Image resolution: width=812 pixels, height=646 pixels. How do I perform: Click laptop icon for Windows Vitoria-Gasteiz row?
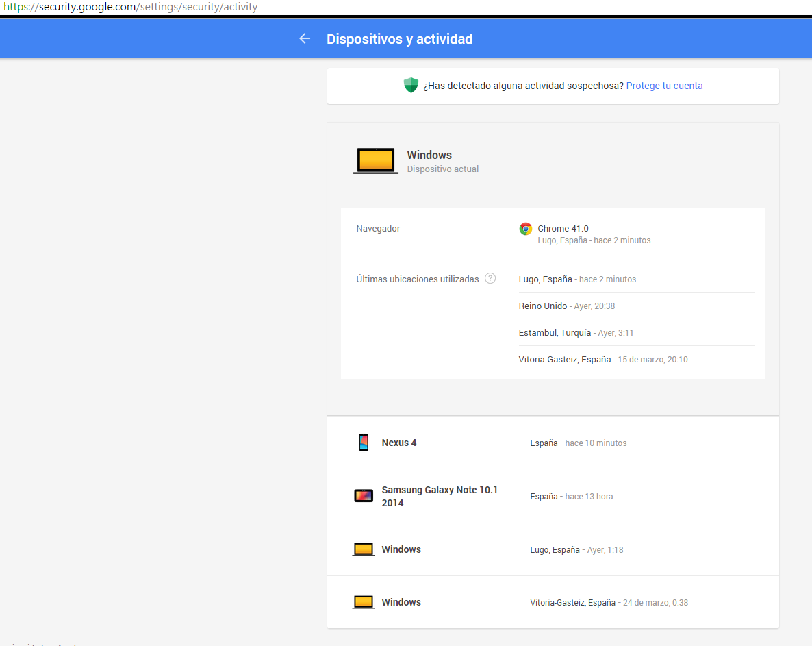click(364, 602)
